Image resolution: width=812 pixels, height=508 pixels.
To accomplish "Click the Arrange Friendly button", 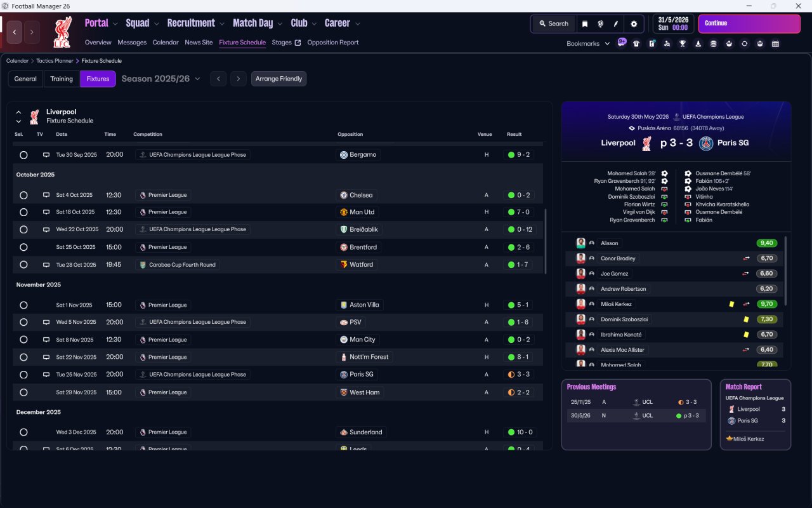I will click(x=279, y=79).
